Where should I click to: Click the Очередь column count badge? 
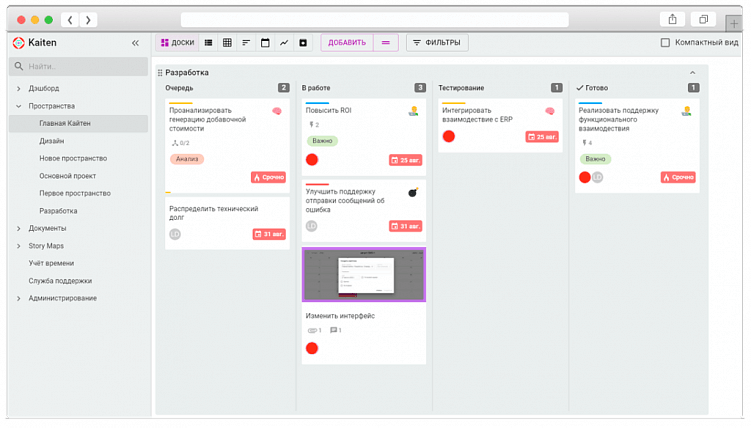(284, 88)
